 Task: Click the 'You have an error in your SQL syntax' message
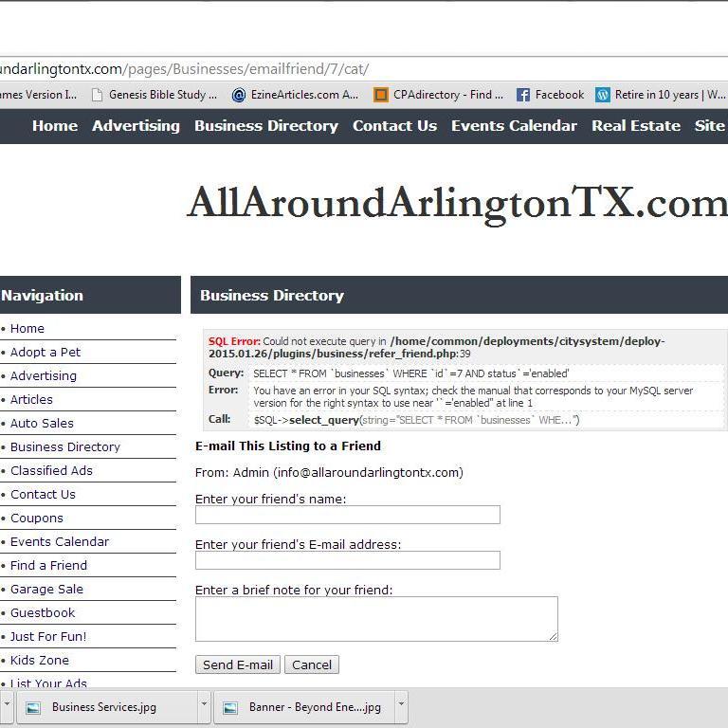point(473,397)
